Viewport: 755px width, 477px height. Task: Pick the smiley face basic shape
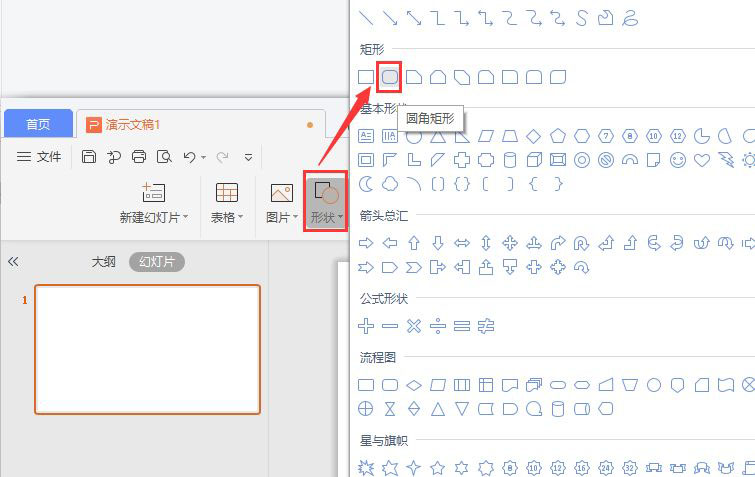tap(678, 159)
